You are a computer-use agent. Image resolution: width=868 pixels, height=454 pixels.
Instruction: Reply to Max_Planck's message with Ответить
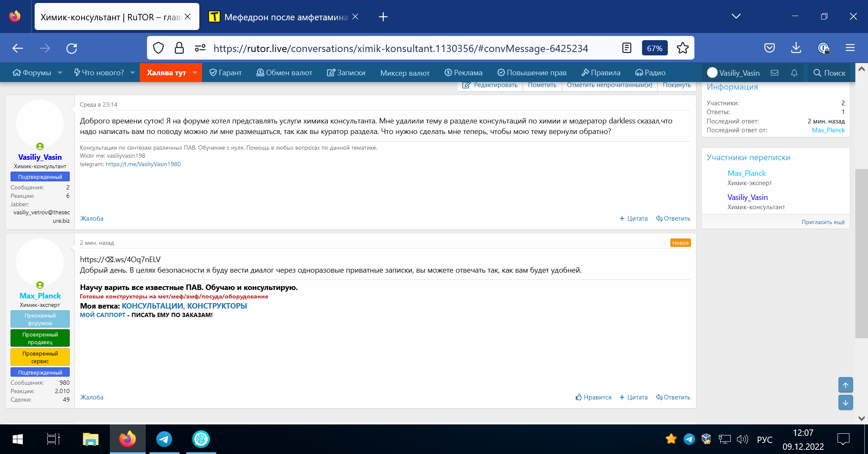coord(673,397)
